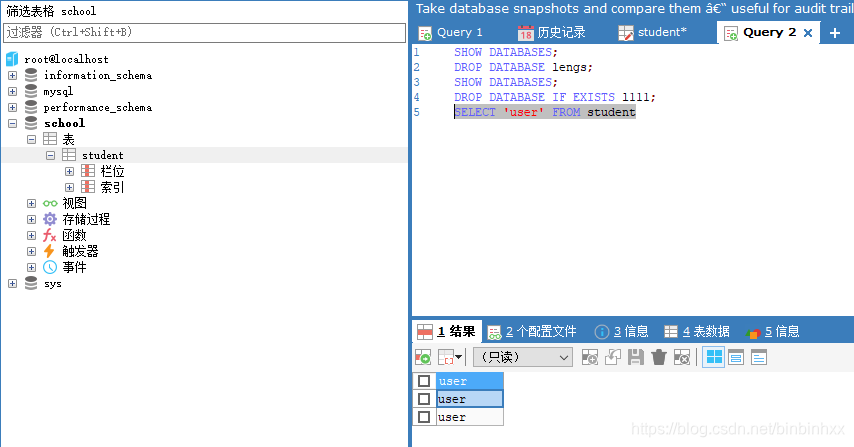Click the user column header cell
Image resolution: width=854 pixels, height=447 pixels.
(x=469, y=381)
